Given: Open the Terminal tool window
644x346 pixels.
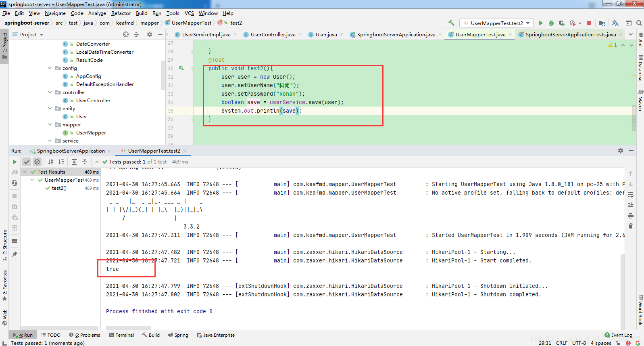Looking at the screenshot, I should click(121, 335).
